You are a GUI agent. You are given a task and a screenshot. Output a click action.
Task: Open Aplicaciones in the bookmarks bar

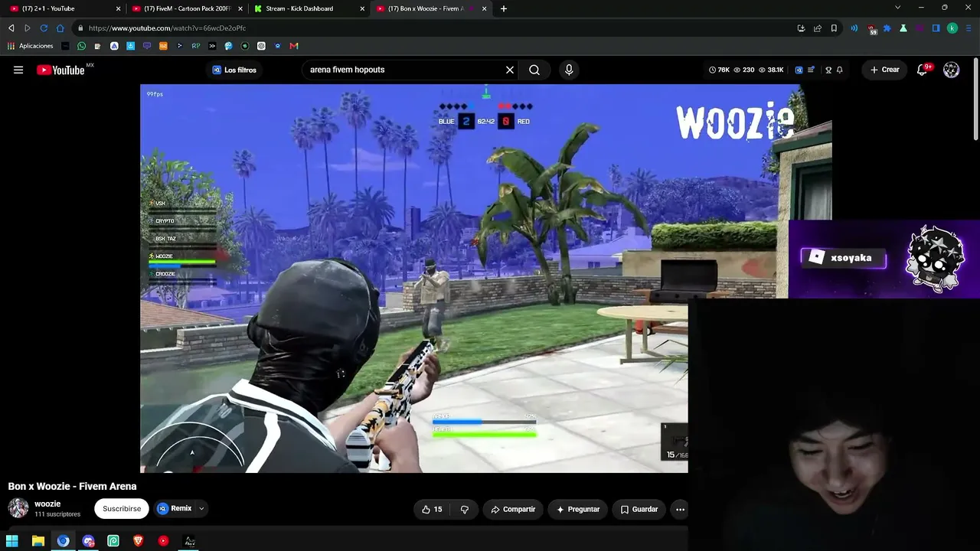(30, 46)
